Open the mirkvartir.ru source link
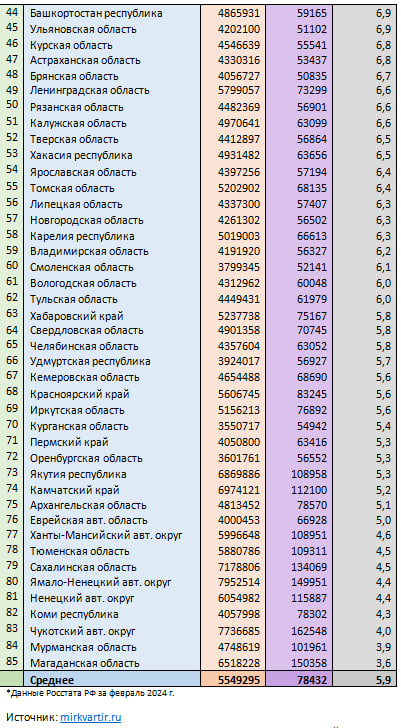Image resolution: width=401 pixels, height=728 pixels. (x=91, y=717)
